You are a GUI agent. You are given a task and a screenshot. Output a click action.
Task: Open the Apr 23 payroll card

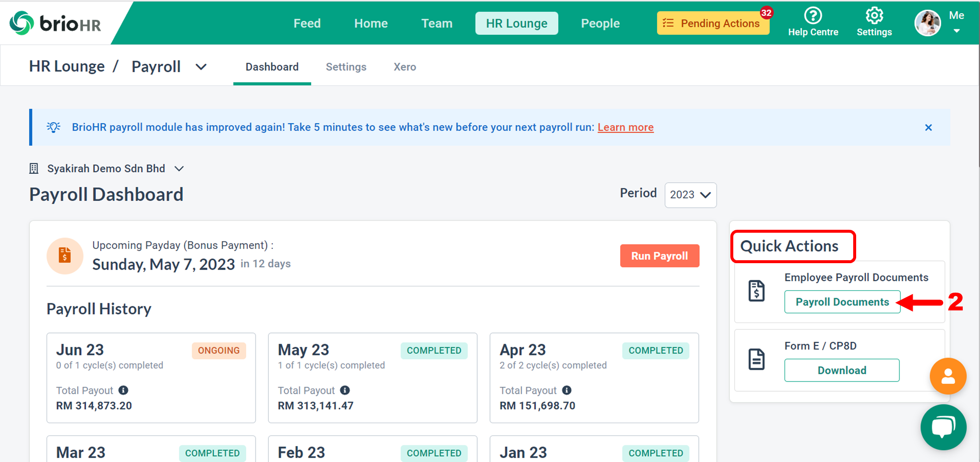tap(594, 378)
